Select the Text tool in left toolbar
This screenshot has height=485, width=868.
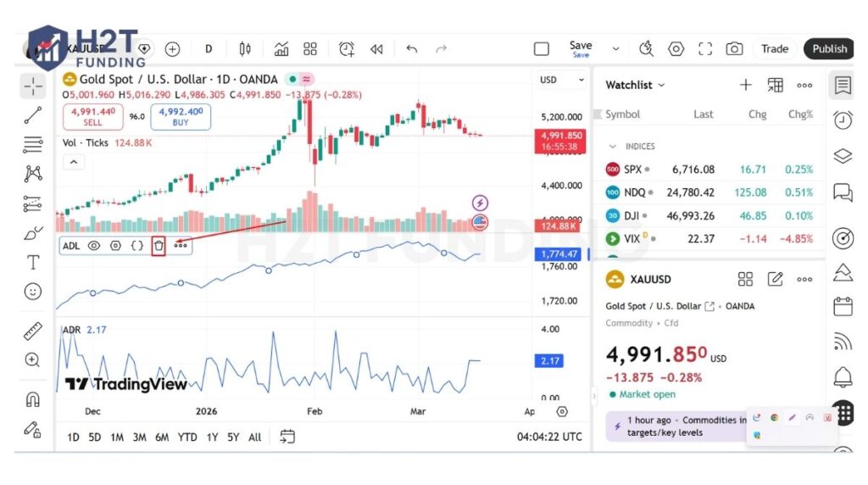[x=33, y=262]
